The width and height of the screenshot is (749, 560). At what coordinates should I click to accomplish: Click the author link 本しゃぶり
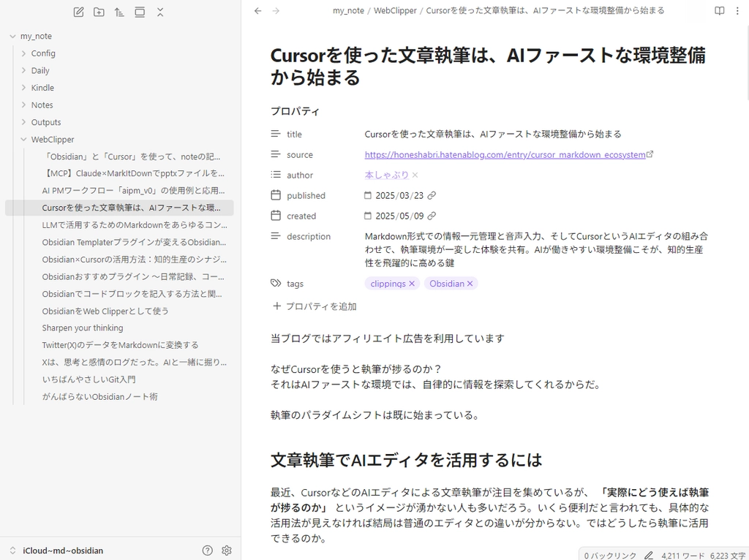pyautogui.click(x=386, y=175)
